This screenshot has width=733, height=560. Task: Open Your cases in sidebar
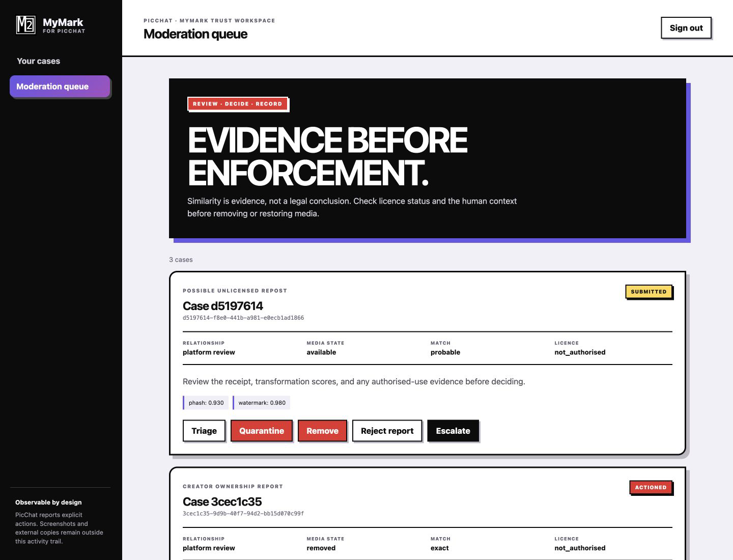coord(39,61)
